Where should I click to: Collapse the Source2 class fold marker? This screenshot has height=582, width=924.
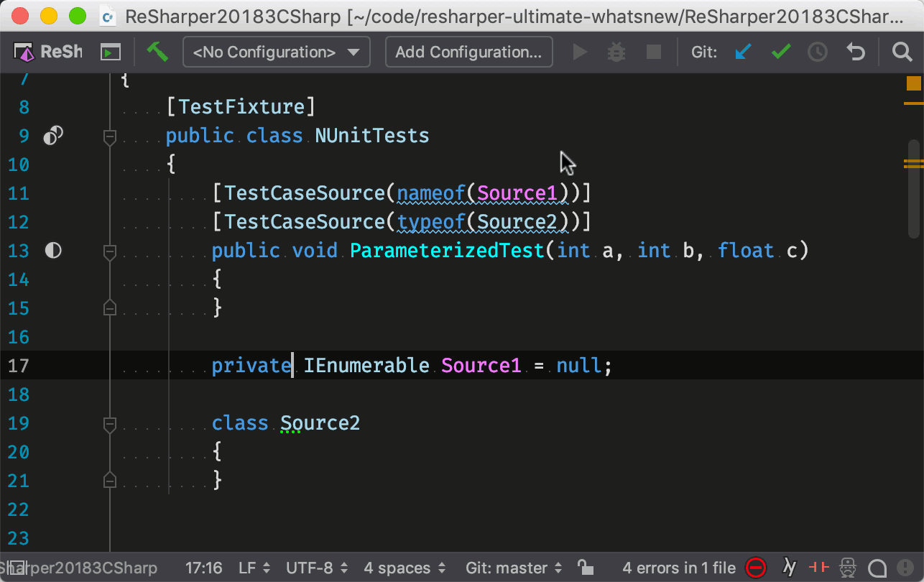(110, 424)
